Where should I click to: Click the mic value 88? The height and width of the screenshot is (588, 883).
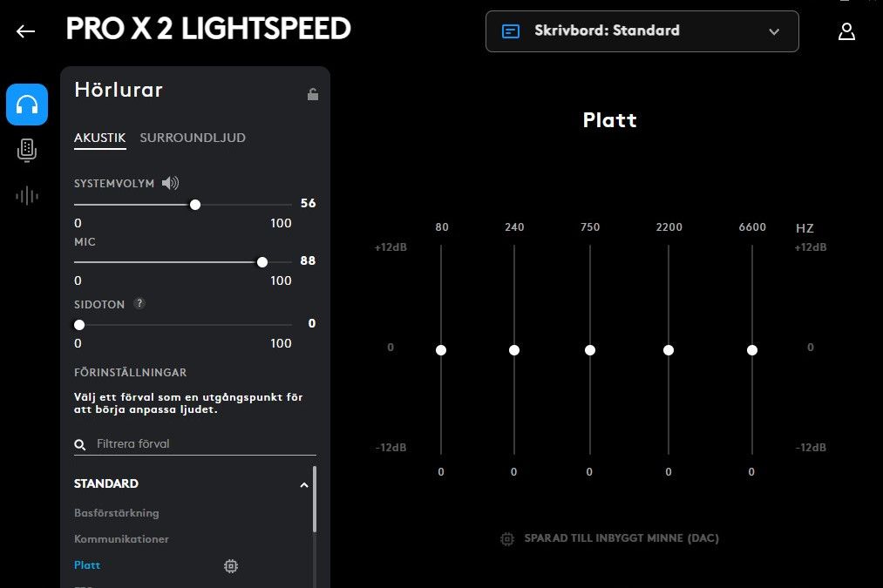pyautogui.click(x=308, y=260)
